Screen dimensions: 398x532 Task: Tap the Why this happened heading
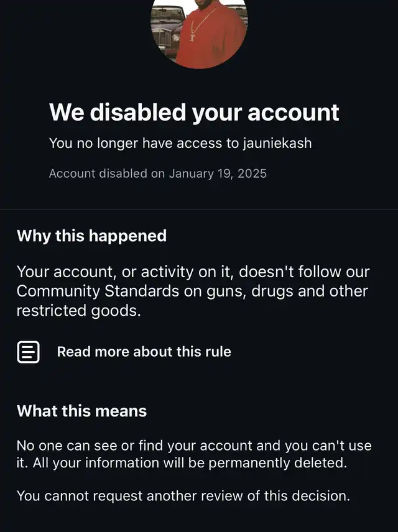pyautogui.click(x=91, y=236)
